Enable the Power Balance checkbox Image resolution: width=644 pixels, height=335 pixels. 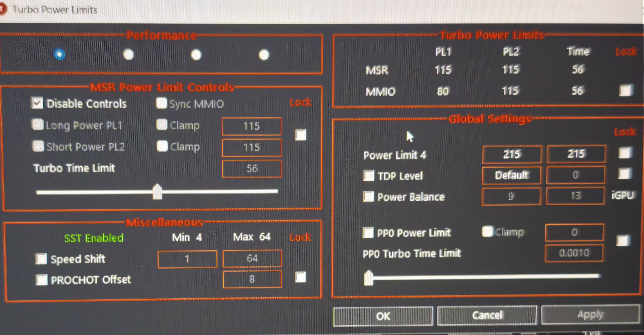[369, 197]
